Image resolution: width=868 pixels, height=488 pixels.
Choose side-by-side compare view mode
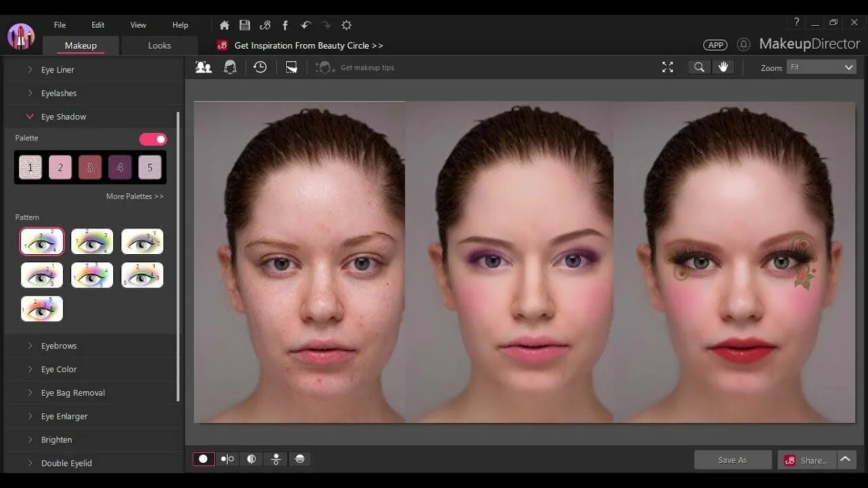point(227,459)
